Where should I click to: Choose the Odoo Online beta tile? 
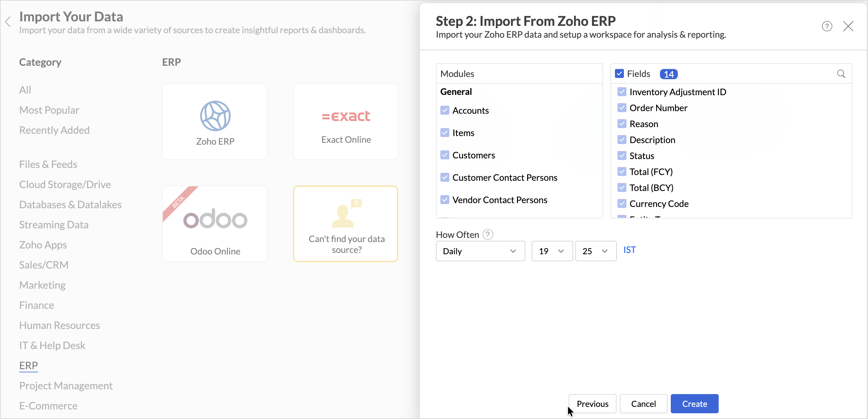215,224
